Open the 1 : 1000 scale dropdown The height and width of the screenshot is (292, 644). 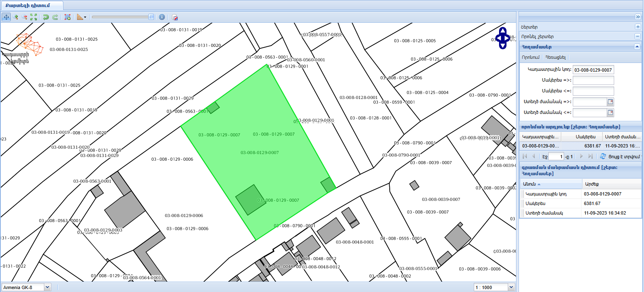coord(511,287)
